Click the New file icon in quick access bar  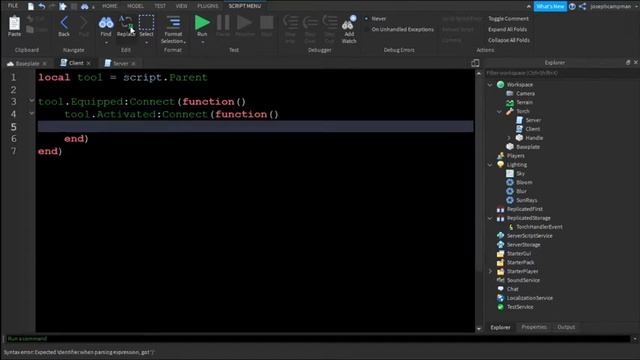[x=31, y=6]
